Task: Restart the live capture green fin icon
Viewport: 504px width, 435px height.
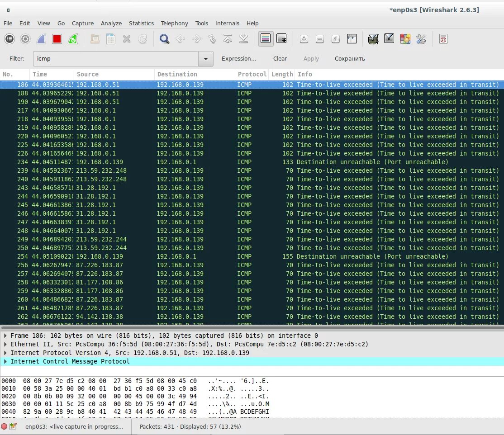Action: (x=73, y=39)
